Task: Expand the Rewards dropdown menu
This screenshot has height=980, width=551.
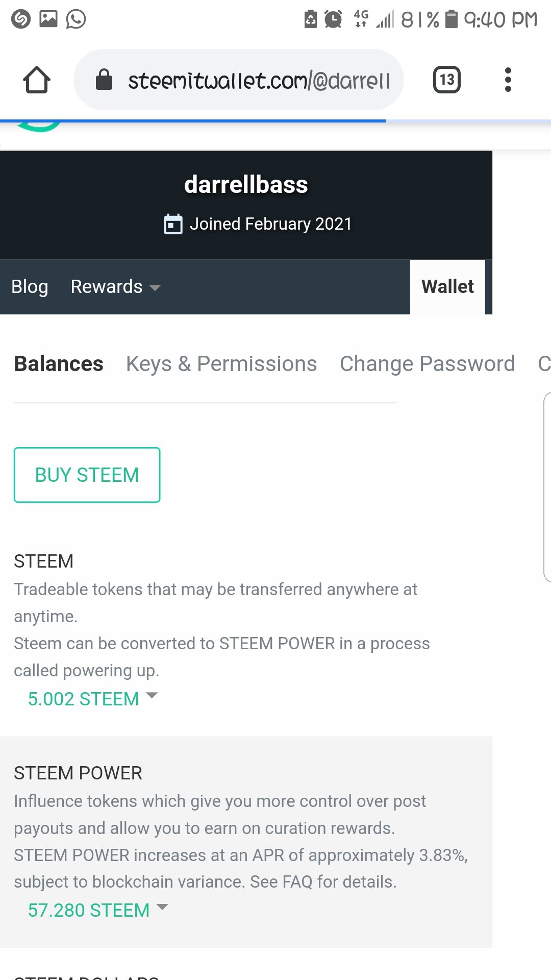Action: point(116,287)
